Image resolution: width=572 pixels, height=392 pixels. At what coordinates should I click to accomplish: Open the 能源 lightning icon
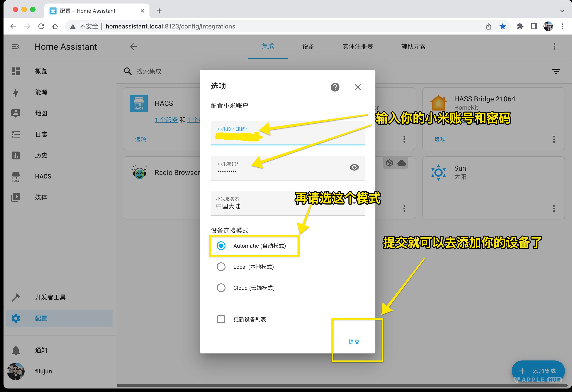coord(16,92)
